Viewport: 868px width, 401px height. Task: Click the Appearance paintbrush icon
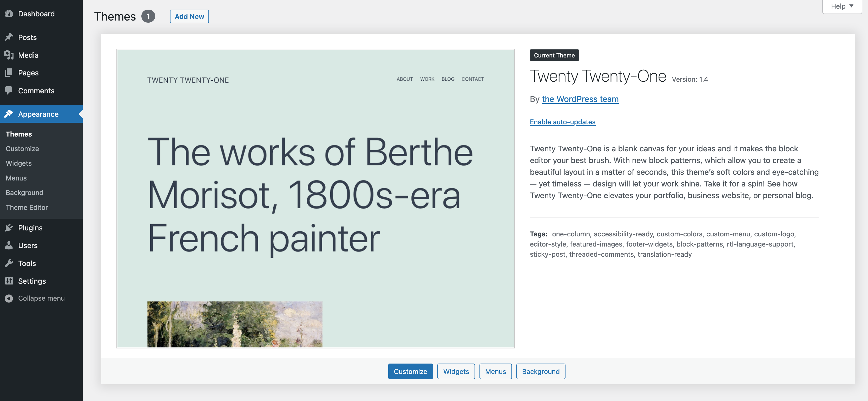click(9, 114)
